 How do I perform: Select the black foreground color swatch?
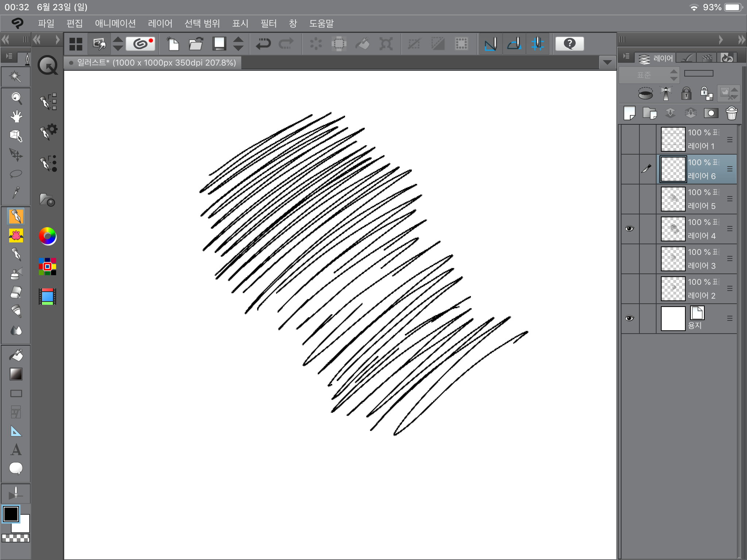coord(11,514)
